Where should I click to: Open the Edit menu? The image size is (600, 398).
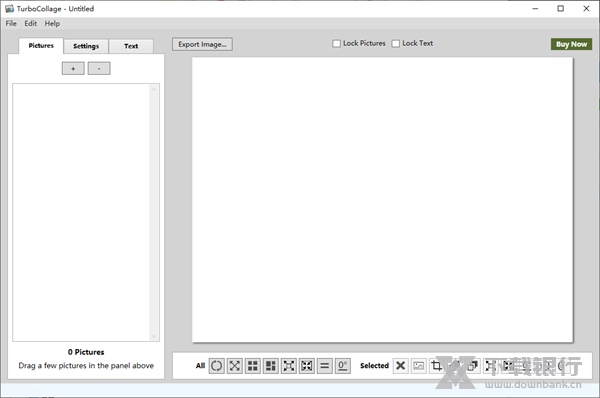click(x=31, y=23)
